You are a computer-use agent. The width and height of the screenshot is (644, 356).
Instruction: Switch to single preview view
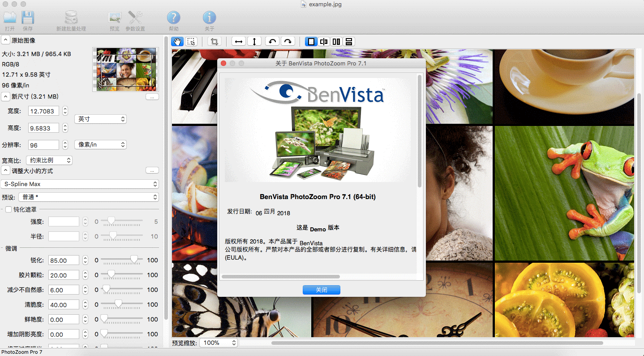pyautogui.click(x=311, y=42)
